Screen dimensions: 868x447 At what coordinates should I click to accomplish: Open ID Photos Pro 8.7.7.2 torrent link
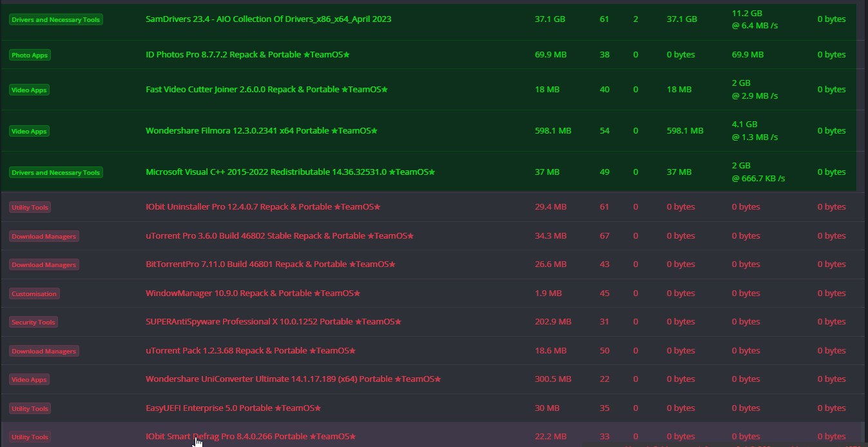[247, 55]
